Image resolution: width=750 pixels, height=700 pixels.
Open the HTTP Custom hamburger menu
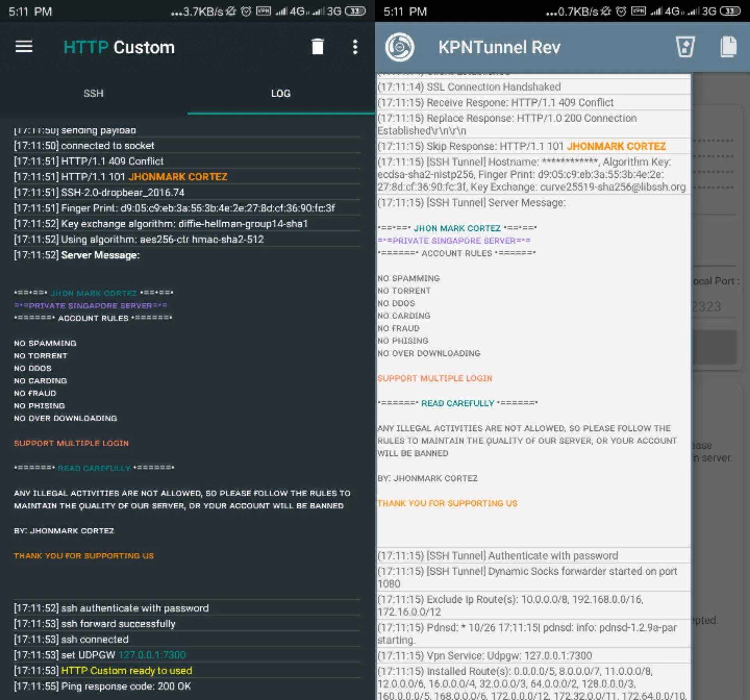pos(24,47)
